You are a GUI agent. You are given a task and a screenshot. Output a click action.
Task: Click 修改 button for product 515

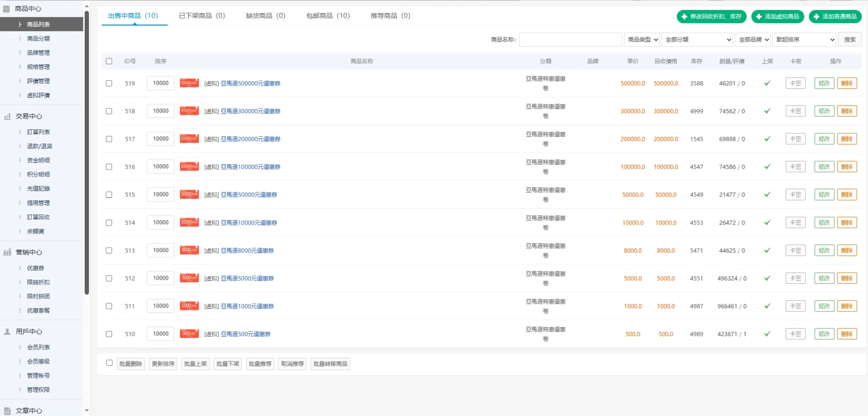(824, 195)
